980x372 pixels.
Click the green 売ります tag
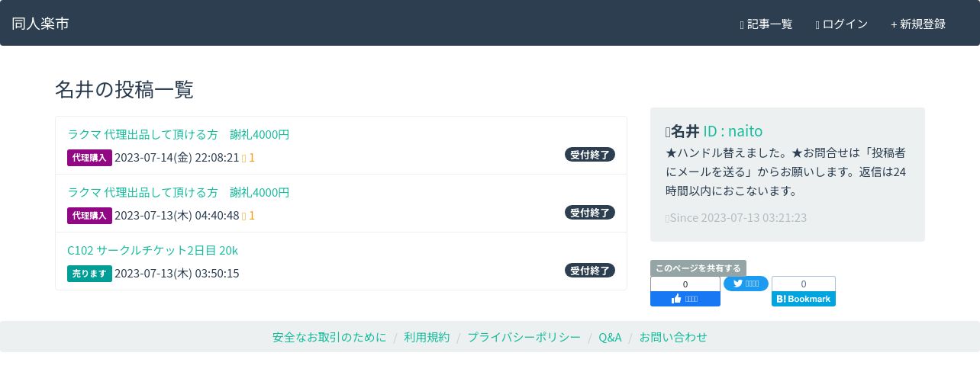click(89, 273)
